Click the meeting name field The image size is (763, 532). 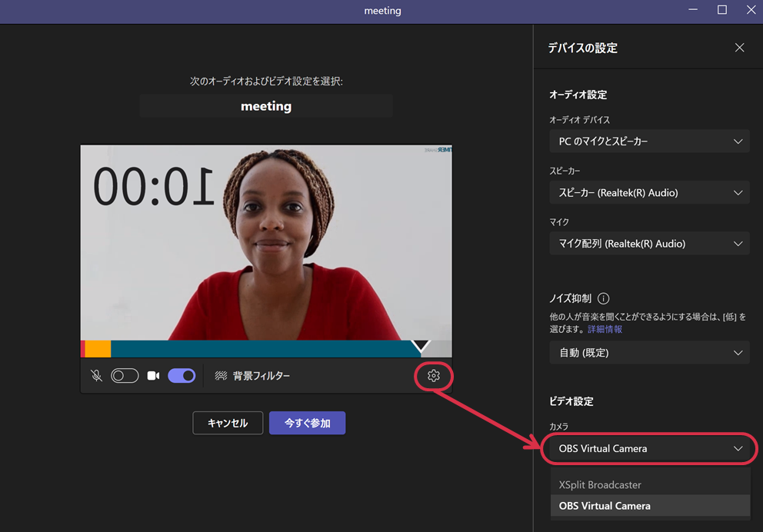tap(266, 106)
